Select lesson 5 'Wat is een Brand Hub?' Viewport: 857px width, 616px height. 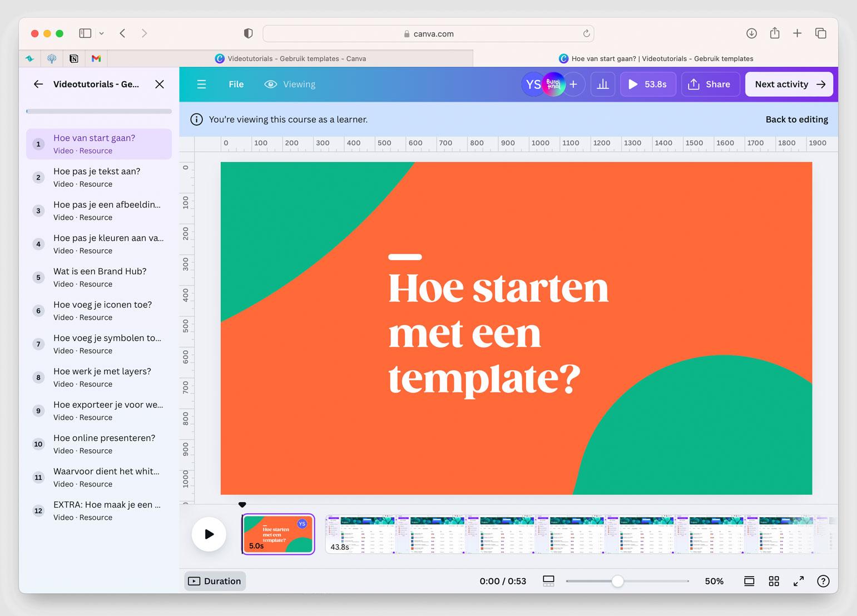[x=99, y=277]
